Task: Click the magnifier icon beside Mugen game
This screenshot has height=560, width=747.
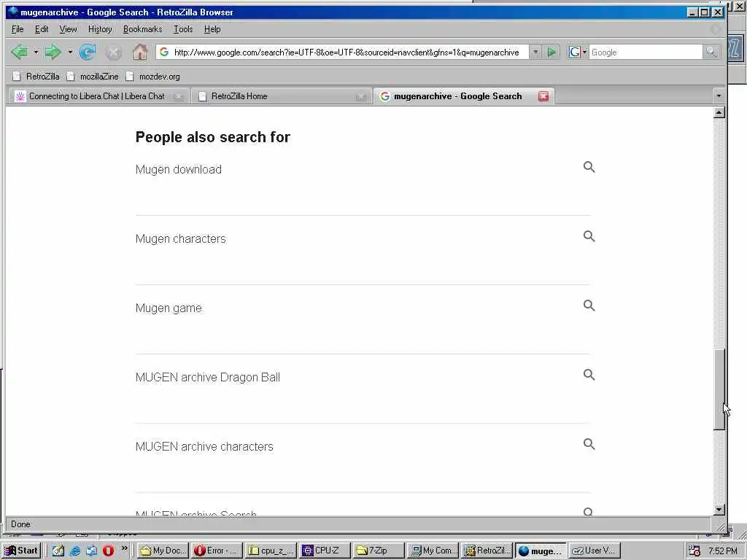Action: click(x=589, y=306)
